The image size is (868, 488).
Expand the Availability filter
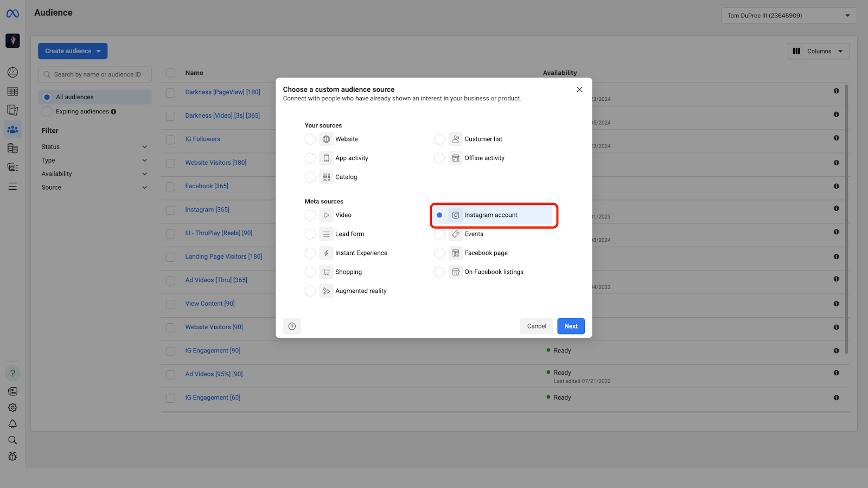pos(94,174)
